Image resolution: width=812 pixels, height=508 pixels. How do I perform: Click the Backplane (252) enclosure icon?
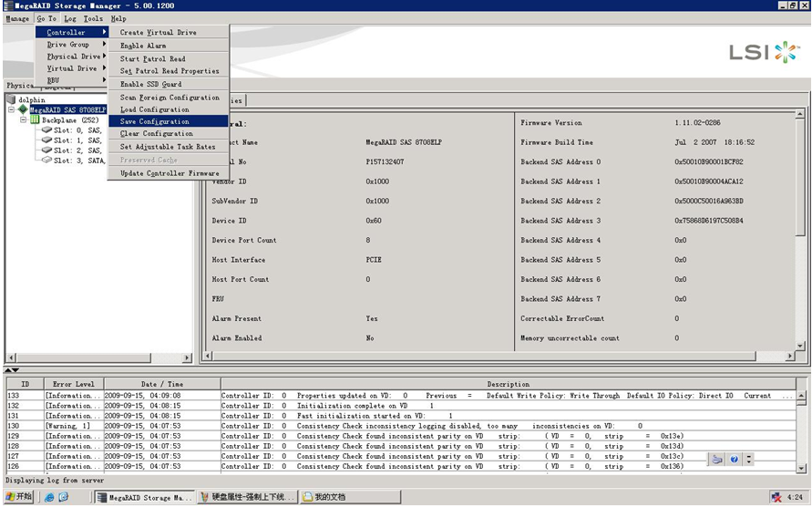click(x=36, y=119)
